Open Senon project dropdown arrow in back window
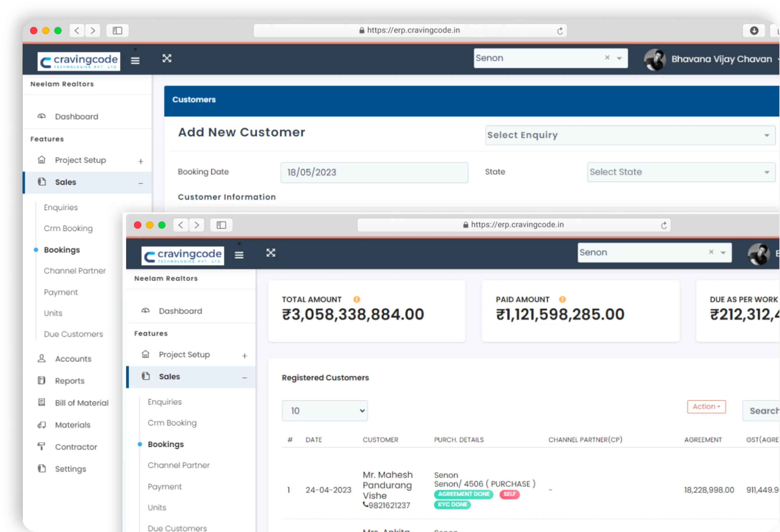 619,58
